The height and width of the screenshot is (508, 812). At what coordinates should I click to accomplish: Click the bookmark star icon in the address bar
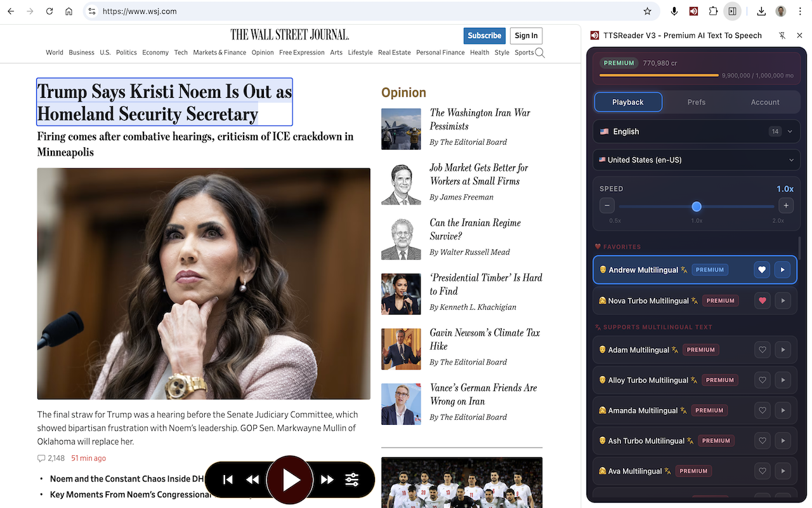click(647, 11)
